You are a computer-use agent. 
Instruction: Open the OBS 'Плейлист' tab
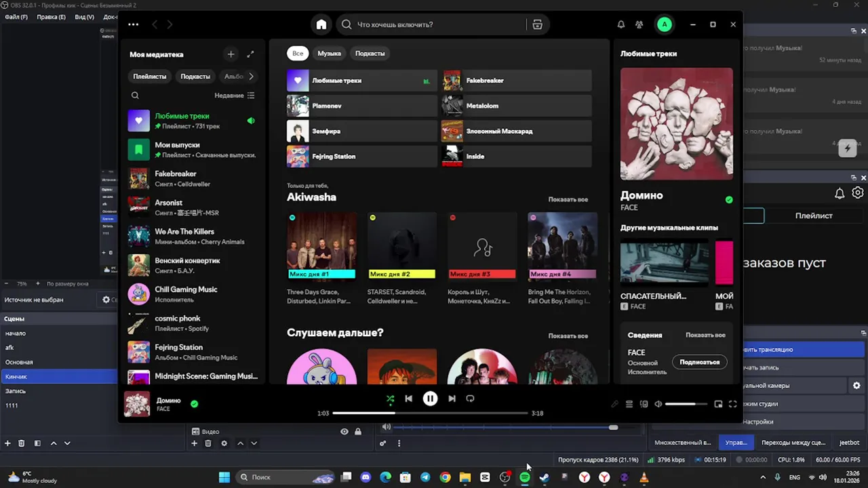(814, 216)
